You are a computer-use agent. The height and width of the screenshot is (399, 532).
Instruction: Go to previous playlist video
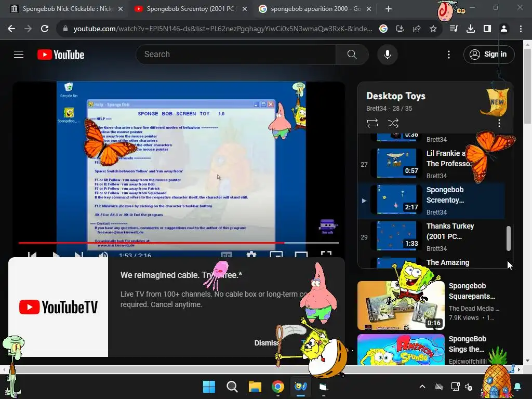coord(32,255)
